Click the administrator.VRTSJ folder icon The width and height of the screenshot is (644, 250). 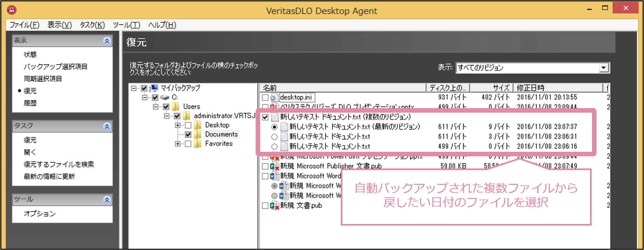pos(187,116)
